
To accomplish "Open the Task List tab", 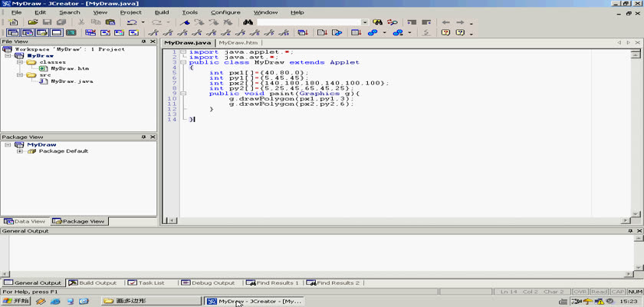I will 146,282.
